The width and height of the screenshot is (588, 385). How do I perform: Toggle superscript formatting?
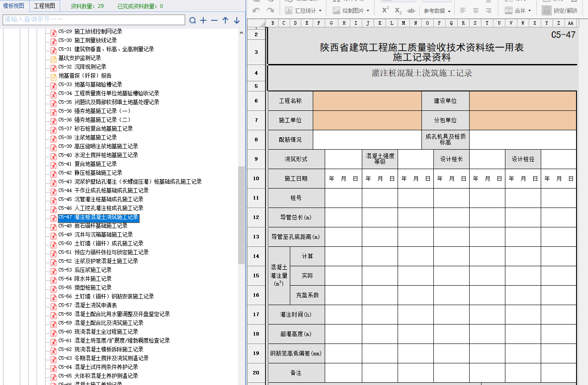pyautogui.click(x=385, y=10)
